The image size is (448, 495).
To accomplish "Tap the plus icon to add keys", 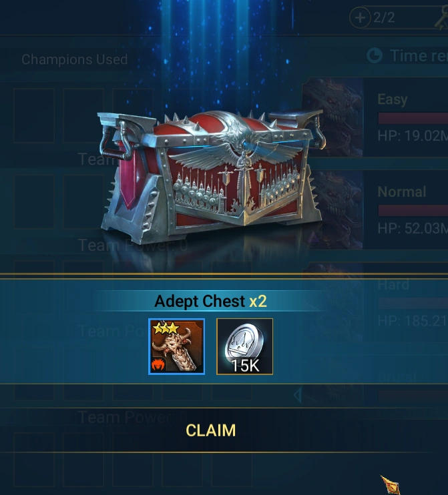I will coord(360,17).
